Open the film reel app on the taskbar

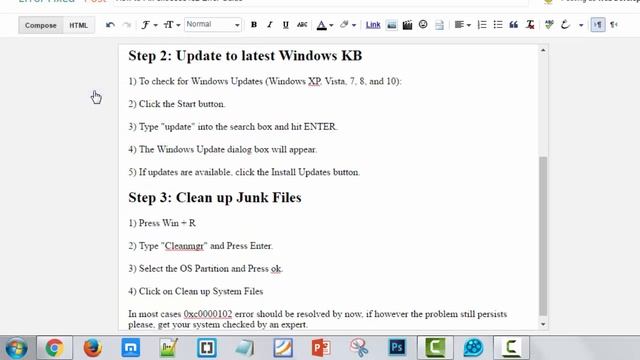(x=473, y=348)
